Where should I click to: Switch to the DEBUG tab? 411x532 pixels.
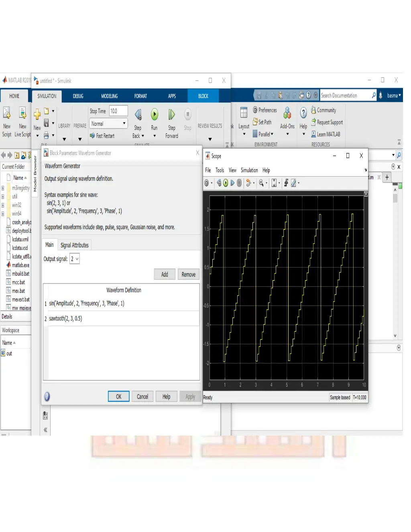[x=78, y=96]
